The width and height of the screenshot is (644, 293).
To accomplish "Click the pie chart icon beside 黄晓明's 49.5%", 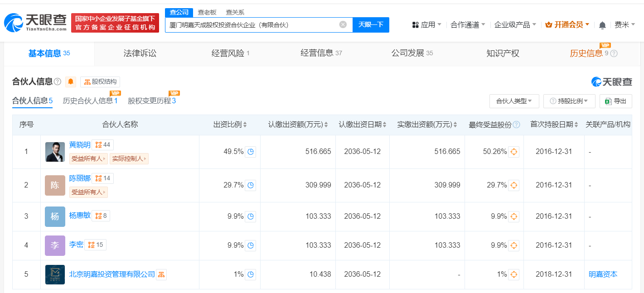I will coord(251,151).
